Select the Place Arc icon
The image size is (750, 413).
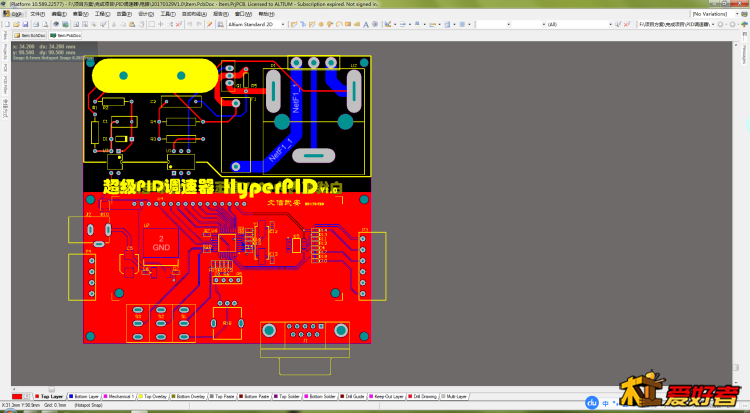pos(339,24)
